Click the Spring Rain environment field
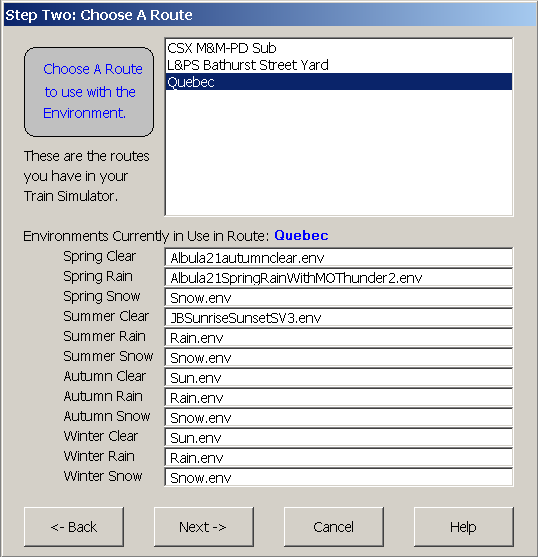Viewport: 538px width, 557px height. click(x=339, y=278)
